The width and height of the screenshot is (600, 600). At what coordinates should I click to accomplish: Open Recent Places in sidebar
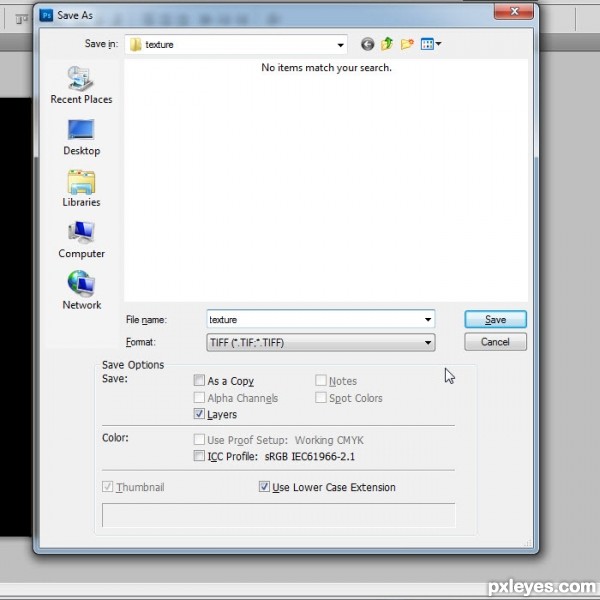pyautogui.click(x=81, y=85)
